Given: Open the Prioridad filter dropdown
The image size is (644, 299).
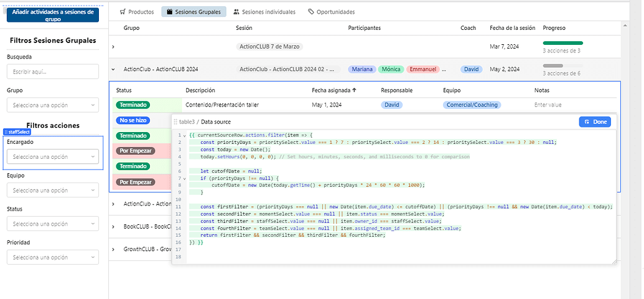Looking at the screenshot, I should pos(52,257).
